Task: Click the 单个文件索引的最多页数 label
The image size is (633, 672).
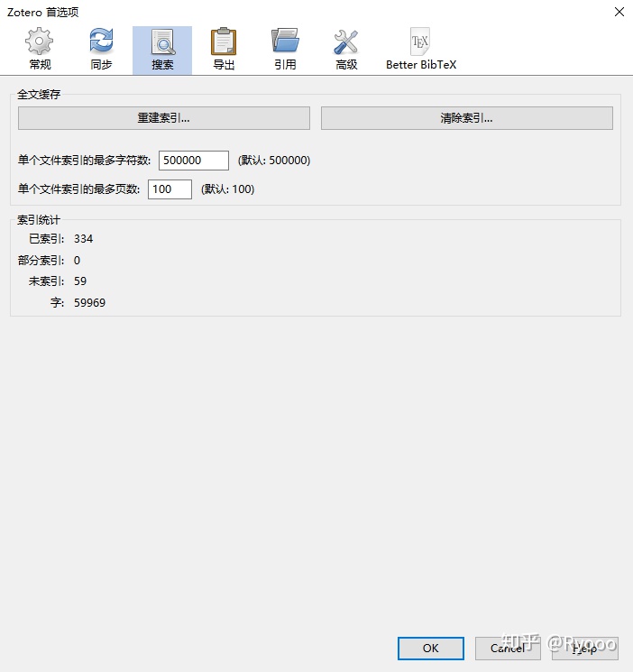Action: coord(78,189)
